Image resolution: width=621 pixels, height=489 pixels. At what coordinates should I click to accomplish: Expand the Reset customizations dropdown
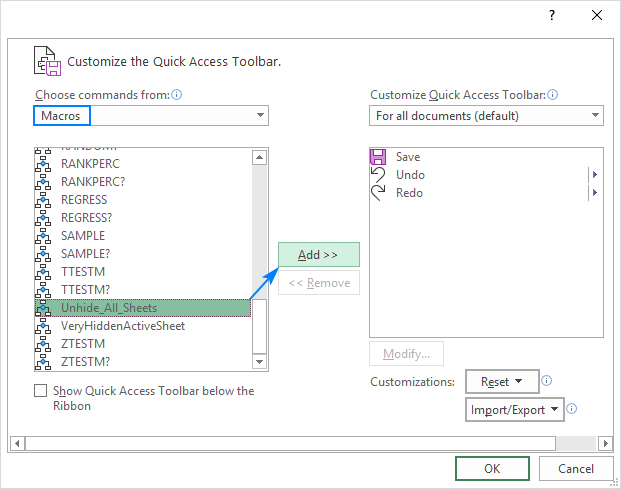503,382
